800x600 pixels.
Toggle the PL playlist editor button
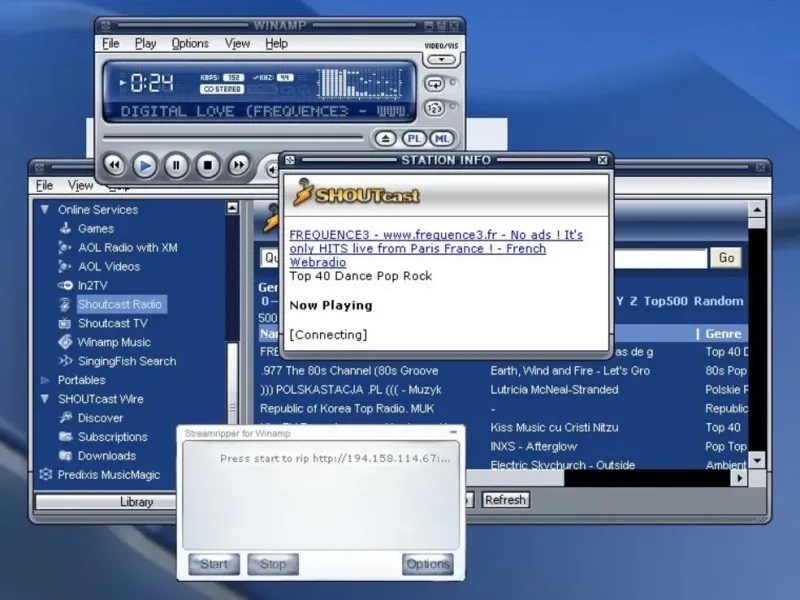tap(414, 138)
